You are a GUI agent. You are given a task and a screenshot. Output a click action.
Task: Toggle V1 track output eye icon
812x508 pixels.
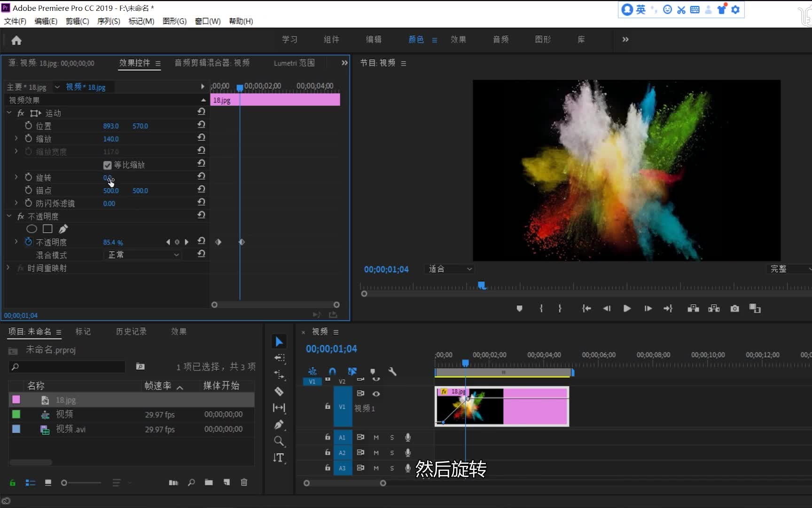[376, 394]
